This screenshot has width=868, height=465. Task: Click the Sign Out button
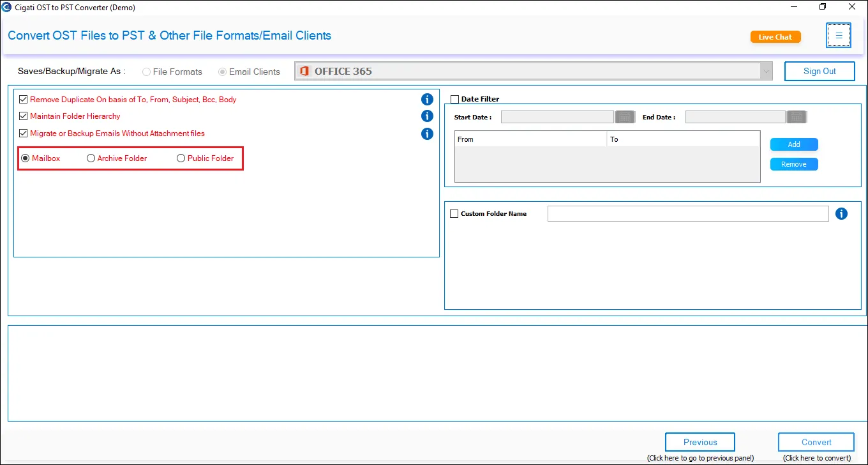pos(819,71)
